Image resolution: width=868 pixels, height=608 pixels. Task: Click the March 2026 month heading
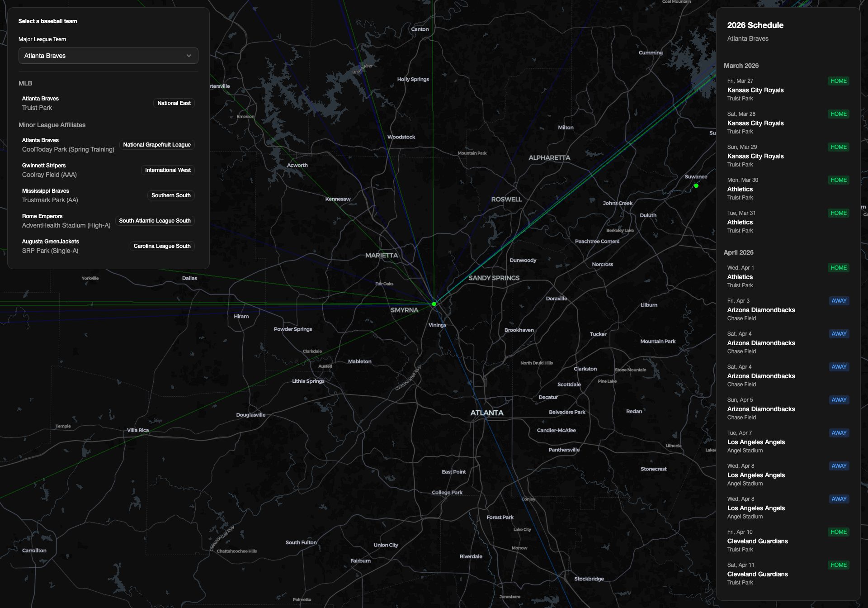pyautogui.click(x=741, y=66)
